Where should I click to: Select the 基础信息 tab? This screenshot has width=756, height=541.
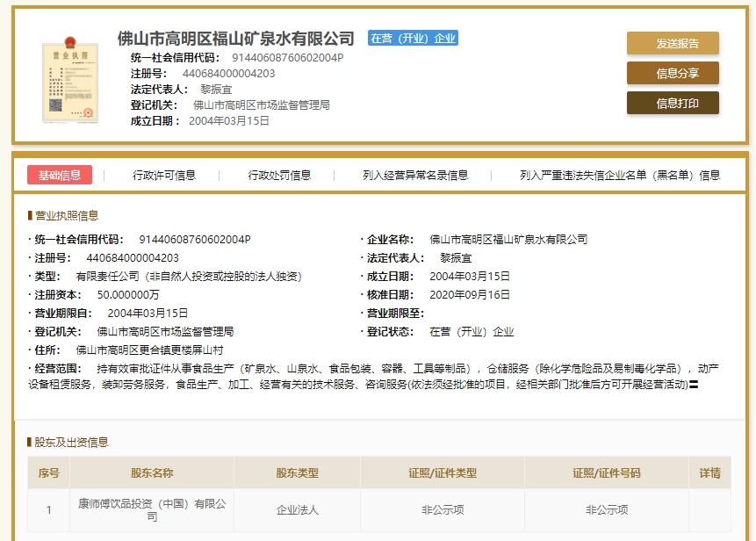coord(60,175)
